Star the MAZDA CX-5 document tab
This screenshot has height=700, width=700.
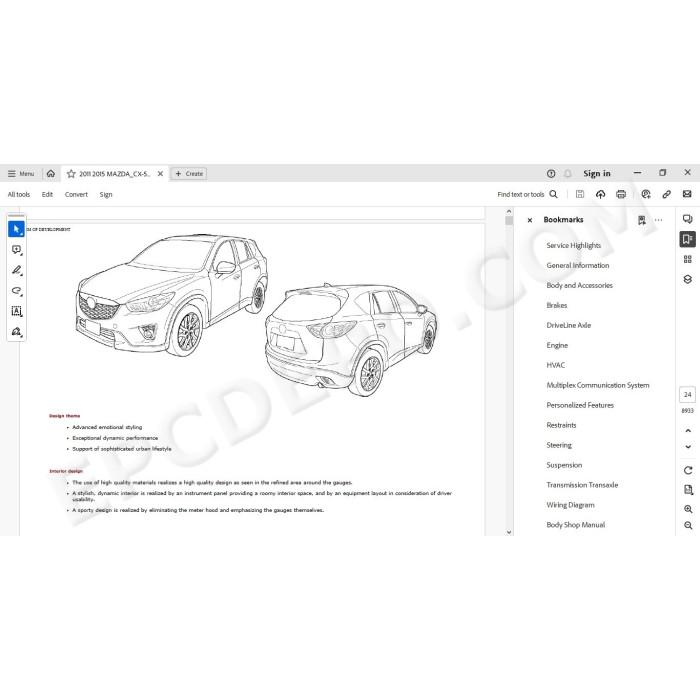(71, 174)
